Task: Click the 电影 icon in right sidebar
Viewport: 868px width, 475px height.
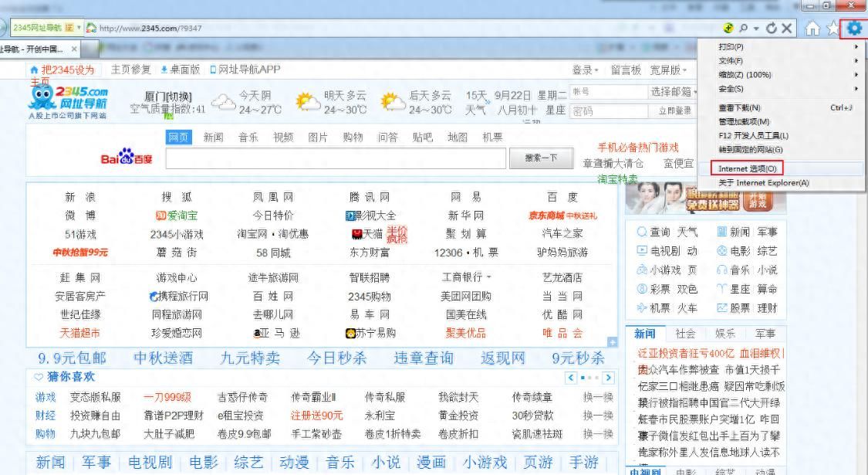Action: point(721,250)
